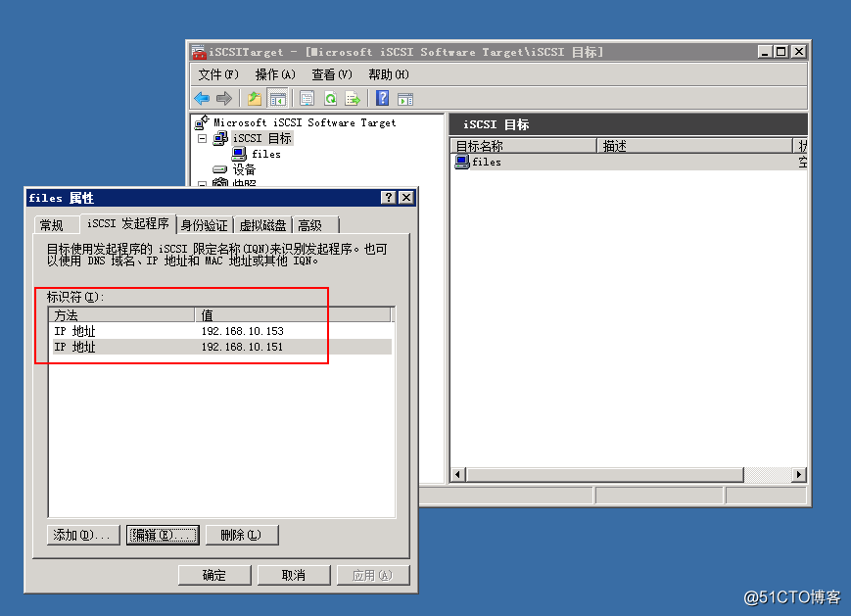851x616 pixels.
Task: Click the files target icon in list pane
Action: (462, 162)
